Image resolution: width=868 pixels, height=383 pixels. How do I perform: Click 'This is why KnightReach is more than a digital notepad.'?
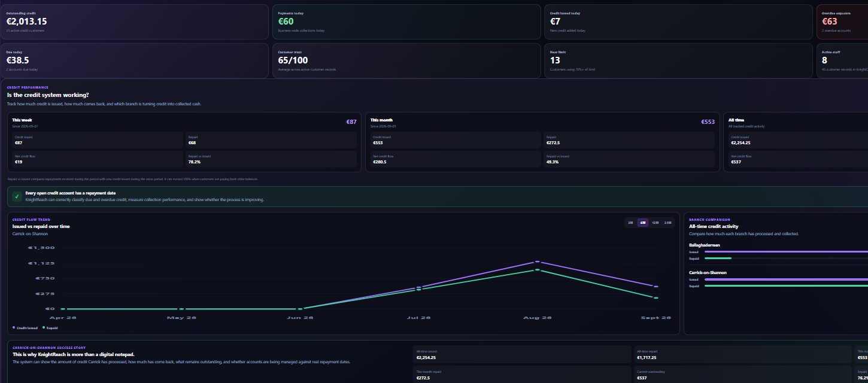[74, 354]
